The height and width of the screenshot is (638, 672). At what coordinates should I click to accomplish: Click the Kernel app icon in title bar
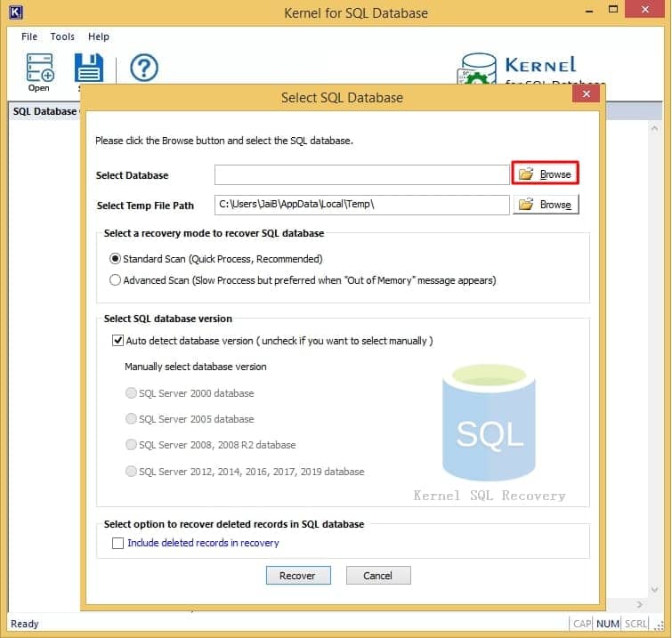click(x=15, y=12)
